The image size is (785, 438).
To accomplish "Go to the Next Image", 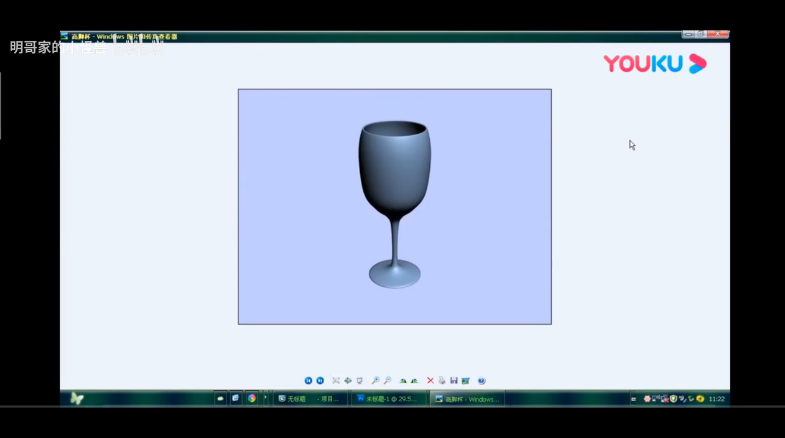I will (x=320, y=381).
